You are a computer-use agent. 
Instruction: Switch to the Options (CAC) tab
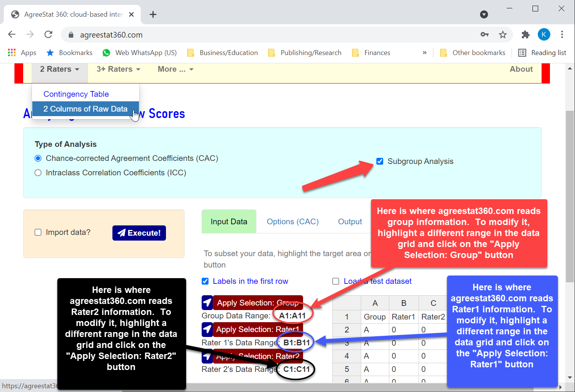(293, 222)
